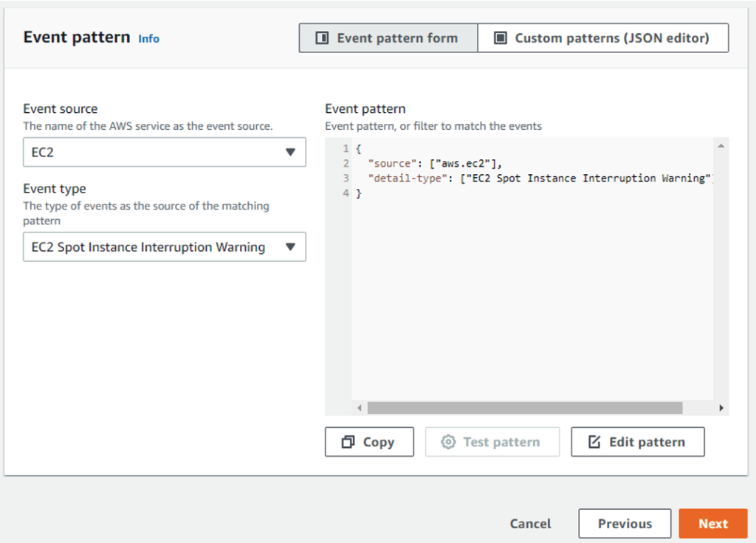Open the Event type dropdown

164,247
